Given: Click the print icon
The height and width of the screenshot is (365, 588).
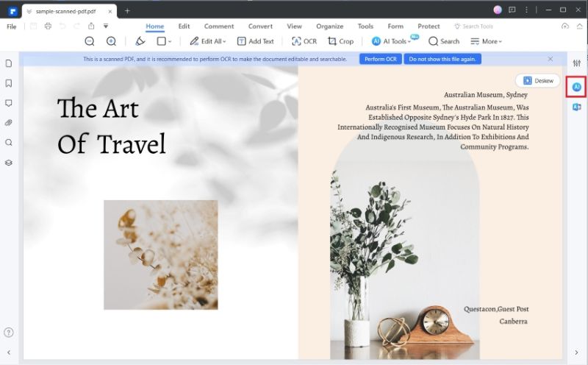Looking at the screenshot, I should [x=48, y=26].
